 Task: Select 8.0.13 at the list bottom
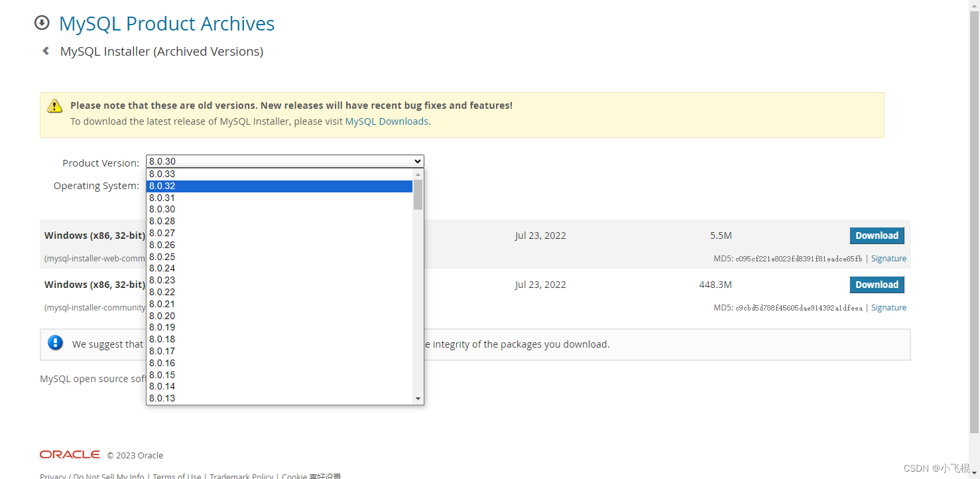(279, 398)
